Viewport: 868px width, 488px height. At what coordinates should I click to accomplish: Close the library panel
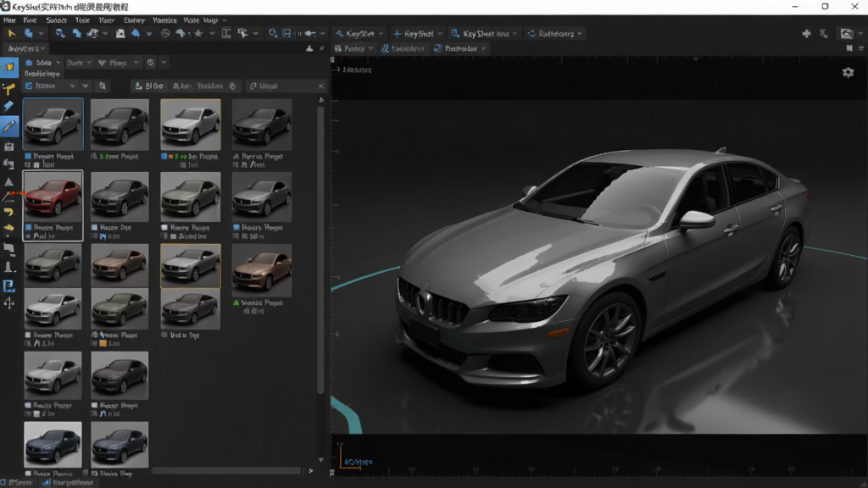coord(321,48)
